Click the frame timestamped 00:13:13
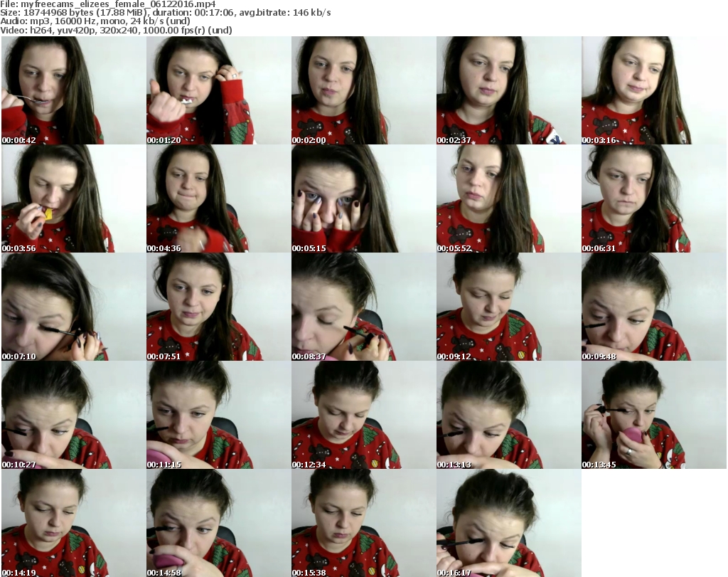This screenshot has width=728, height=577. [x=509, y=415]
